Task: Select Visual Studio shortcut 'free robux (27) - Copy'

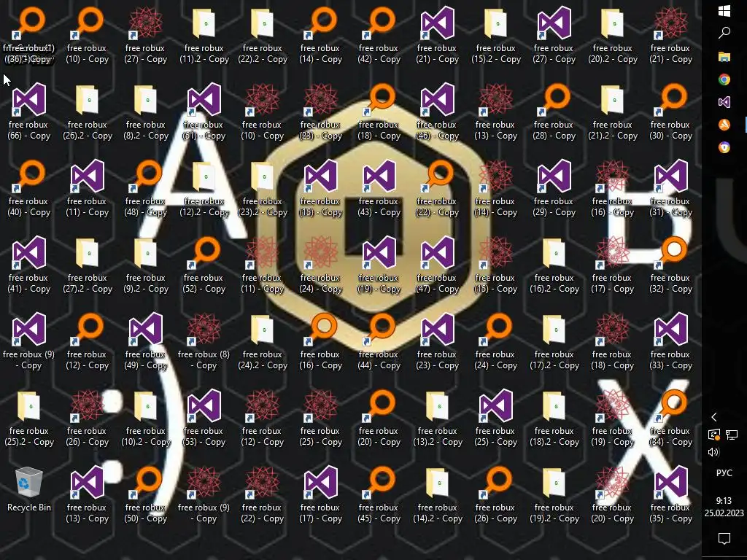Action: pyautogui.click(x=554, y=35)
